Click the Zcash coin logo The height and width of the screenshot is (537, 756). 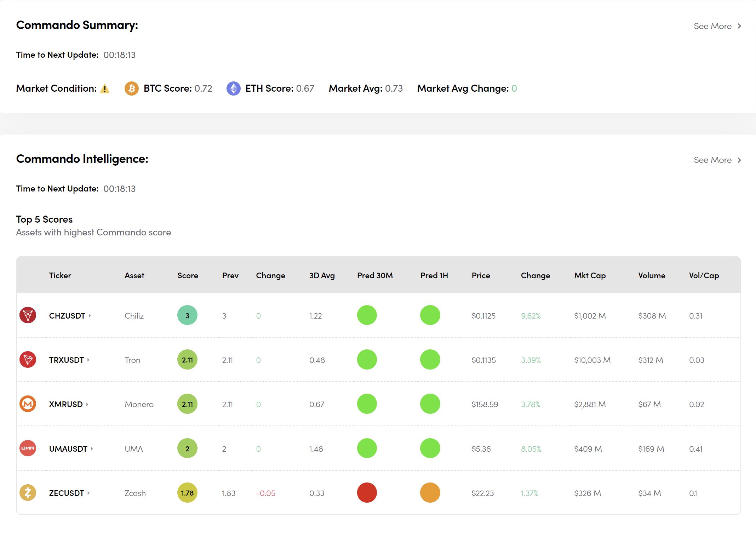click(x=28, y=493)
